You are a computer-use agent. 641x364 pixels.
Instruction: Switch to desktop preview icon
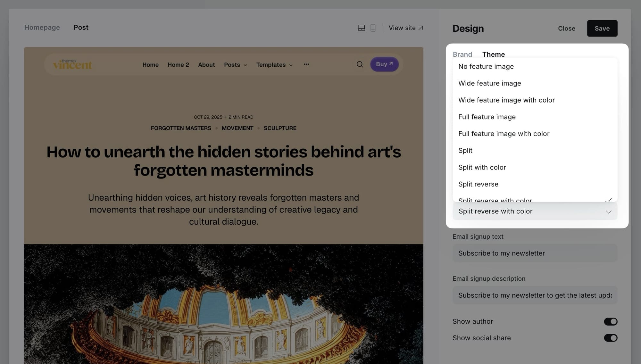361,28
